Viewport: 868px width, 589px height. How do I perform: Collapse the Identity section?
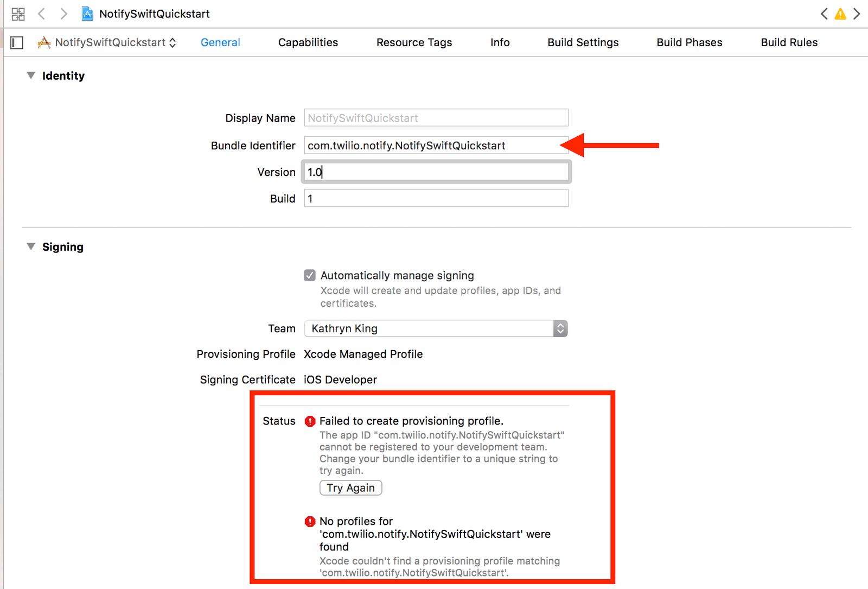tap(31, 75)
